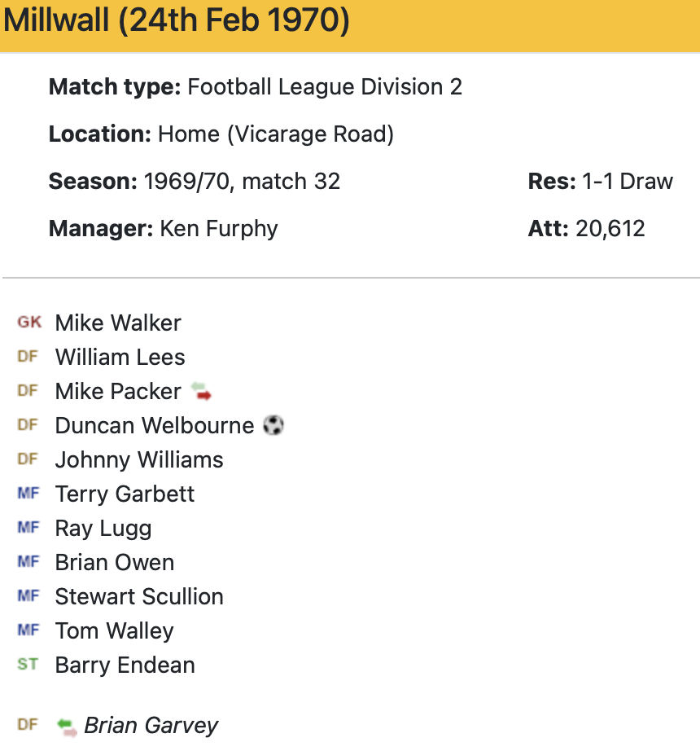Click the goal ball icon beside Duncan Welbourne
The image size is (700, 751).
click(x=274, y=425)
